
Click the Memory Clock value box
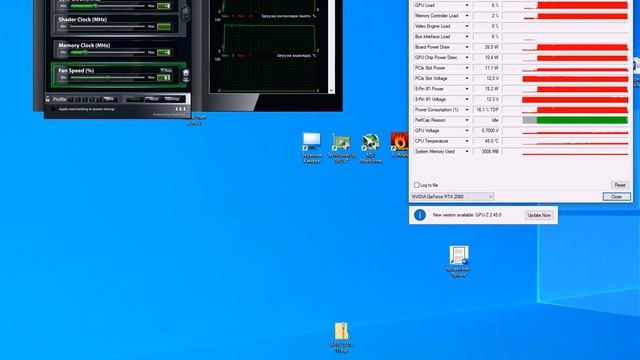coord(164,53)
